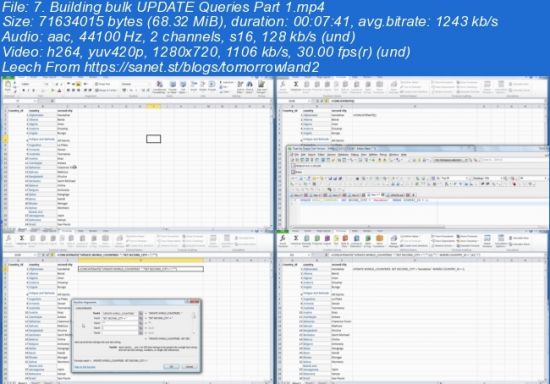
Task: Open Database menu in the Toad window
Action: point(343,154)
